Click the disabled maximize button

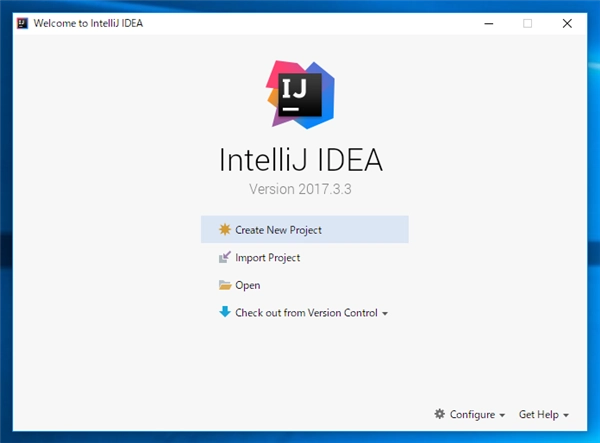pyautogui.click(x=527, y=24)
